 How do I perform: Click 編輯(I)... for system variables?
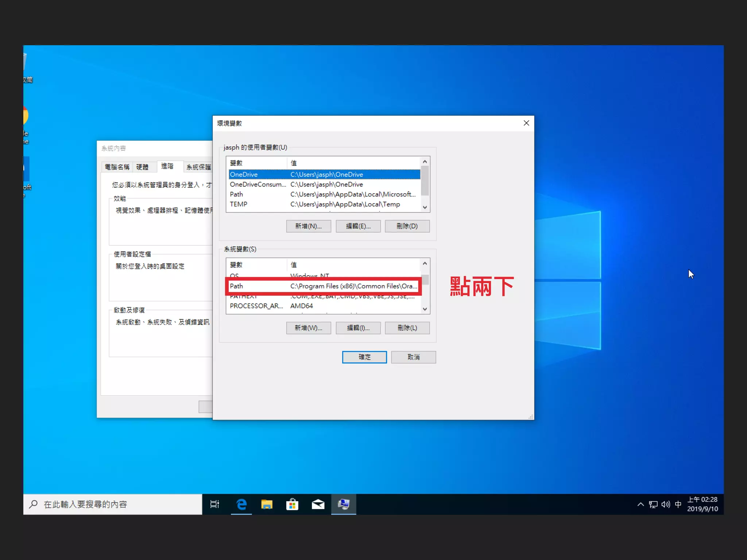pyautogui.click(x=358, y=328)
